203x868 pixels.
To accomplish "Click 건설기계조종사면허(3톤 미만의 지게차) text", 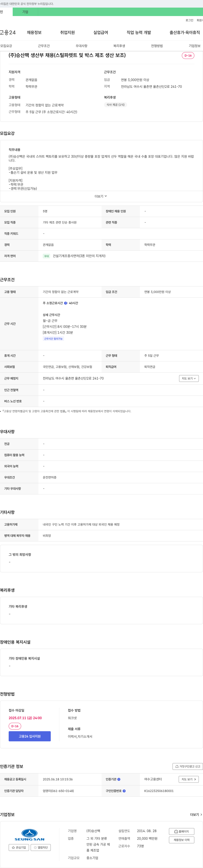I will [79, 256].
